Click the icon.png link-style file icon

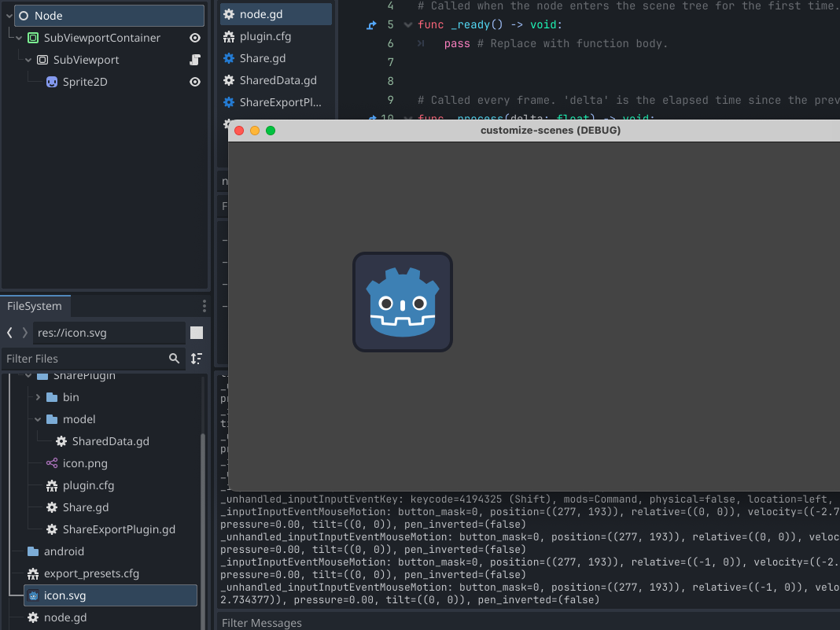click(x=52, y=463)
